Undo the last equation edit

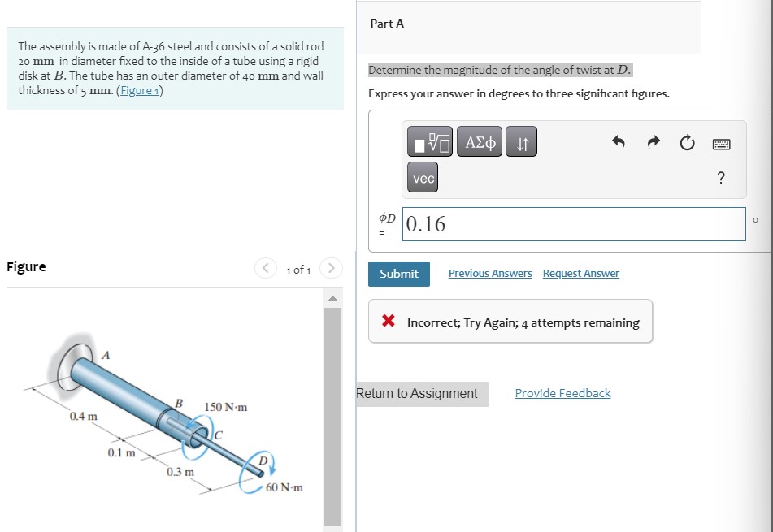(x=618, y=141)
